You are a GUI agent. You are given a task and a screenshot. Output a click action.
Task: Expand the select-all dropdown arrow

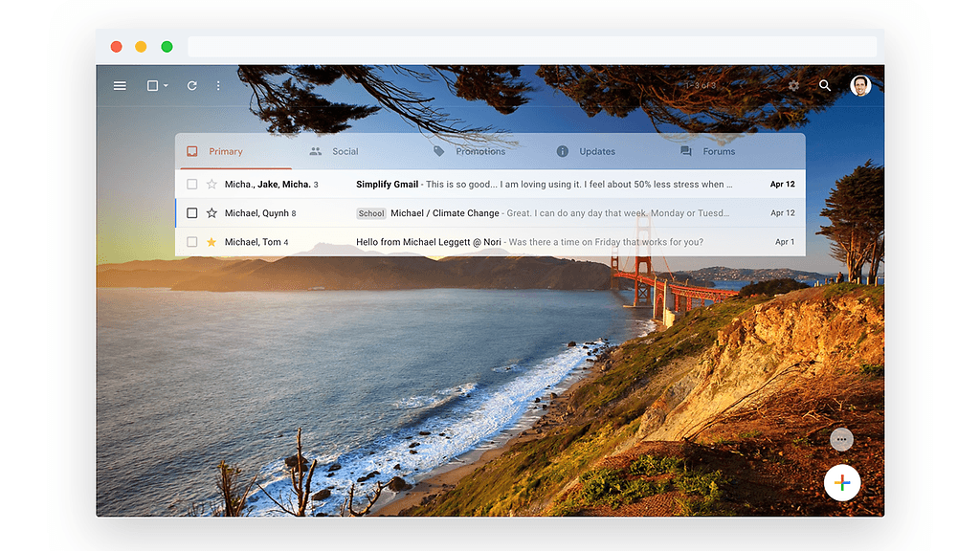(x=166, y=86)
